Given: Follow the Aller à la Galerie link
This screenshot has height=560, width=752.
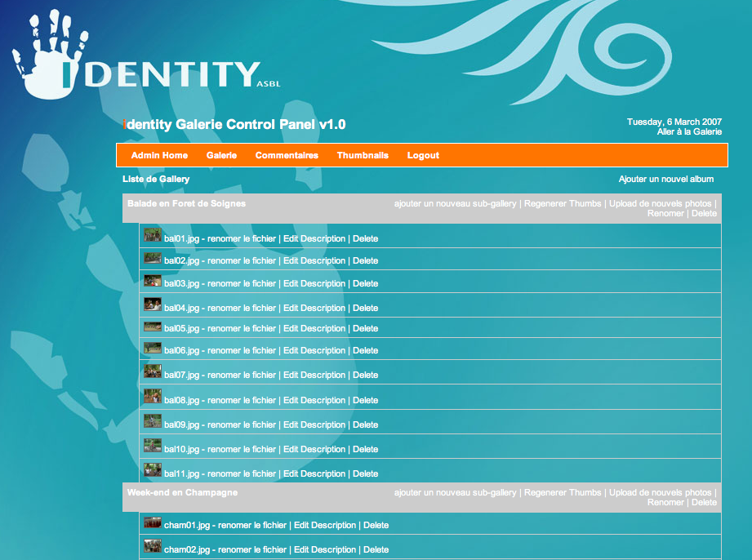Looking at the screenshot, I should point(689,132).
